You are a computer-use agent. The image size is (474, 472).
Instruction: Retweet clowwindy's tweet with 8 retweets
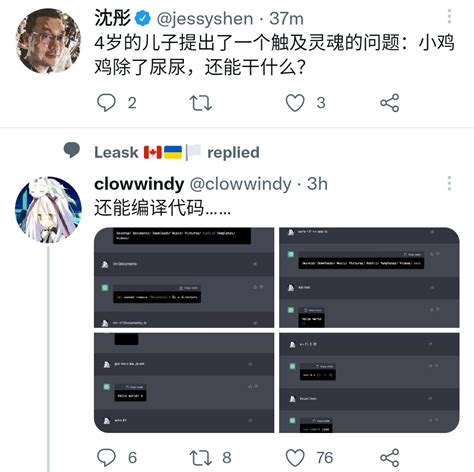(201, 458)
